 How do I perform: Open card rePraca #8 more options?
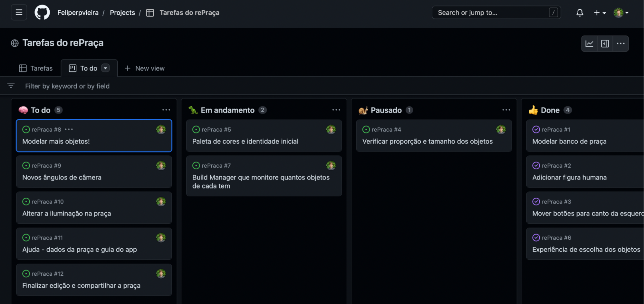point(69,129)
